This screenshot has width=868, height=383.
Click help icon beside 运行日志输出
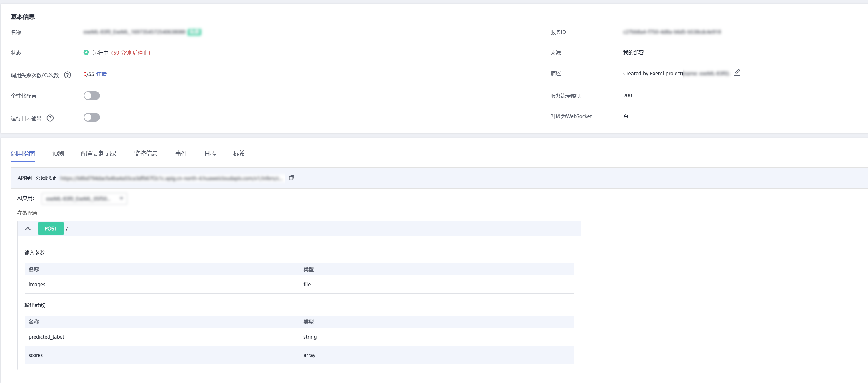(x=50, y=118)
